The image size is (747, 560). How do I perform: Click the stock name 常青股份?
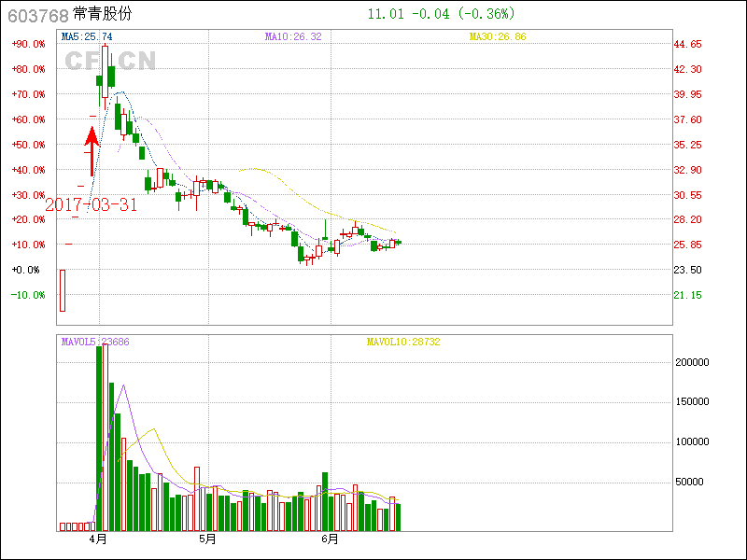[x=103, y=15]
